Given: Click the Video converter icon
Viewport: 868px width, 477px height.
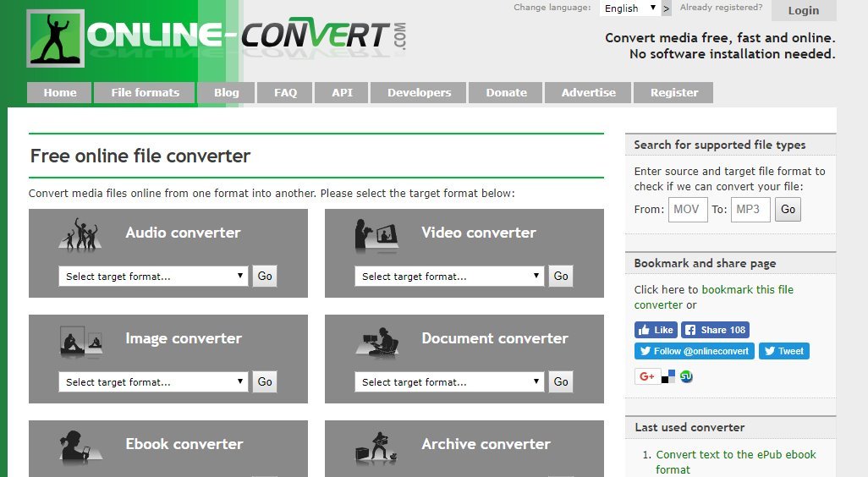Looking at the screenshot, I should coord(376,236).
